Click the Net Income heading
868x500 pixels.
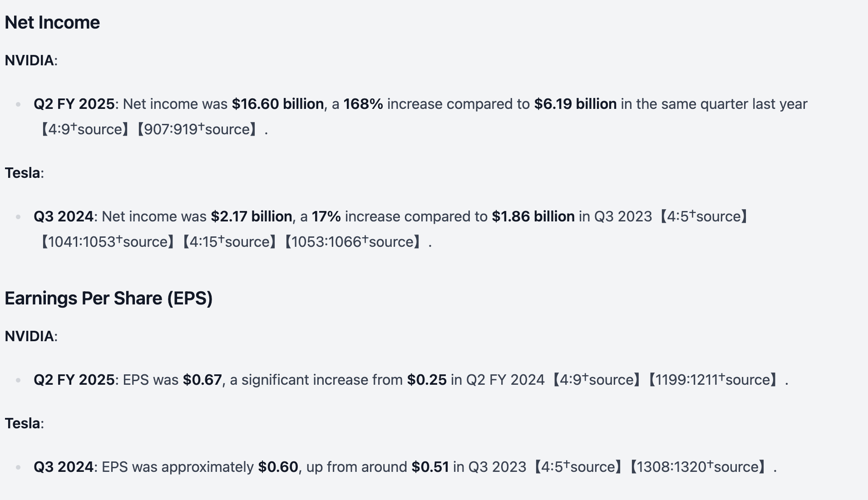(x=52, y=23)
